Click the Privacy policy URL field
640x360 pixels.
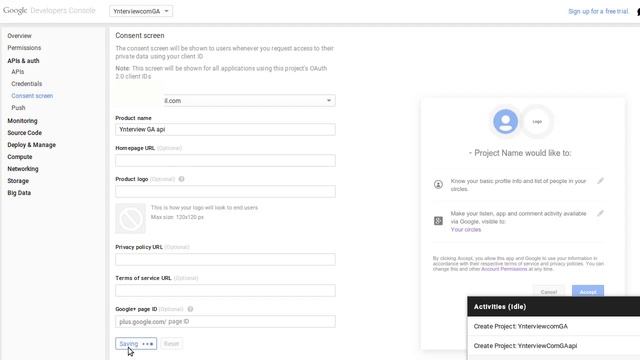(225, 260)
